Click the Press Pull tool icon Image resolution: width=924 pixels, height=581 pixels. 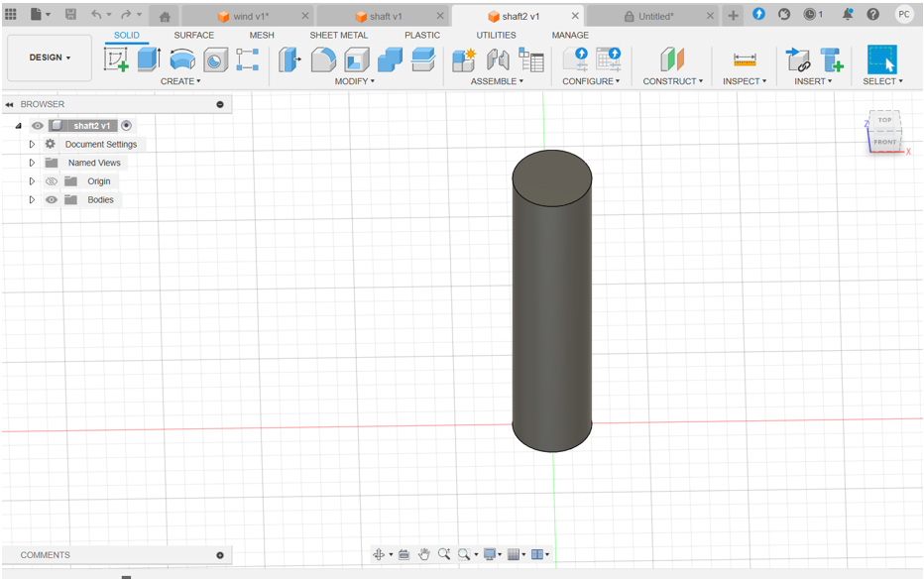[289, 59]
